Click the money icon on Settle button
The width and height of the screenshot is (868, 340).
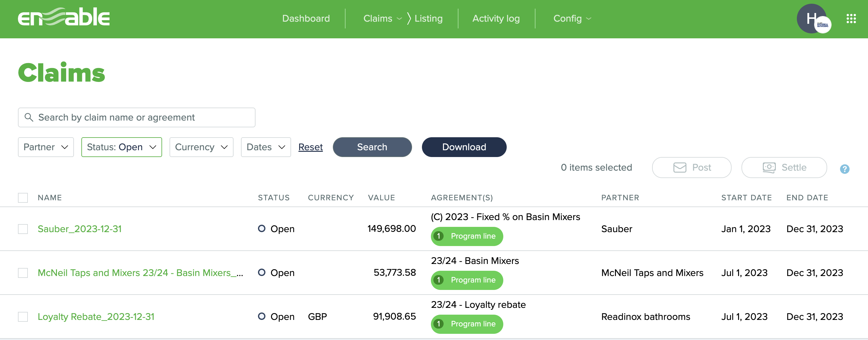pos(769,167)
